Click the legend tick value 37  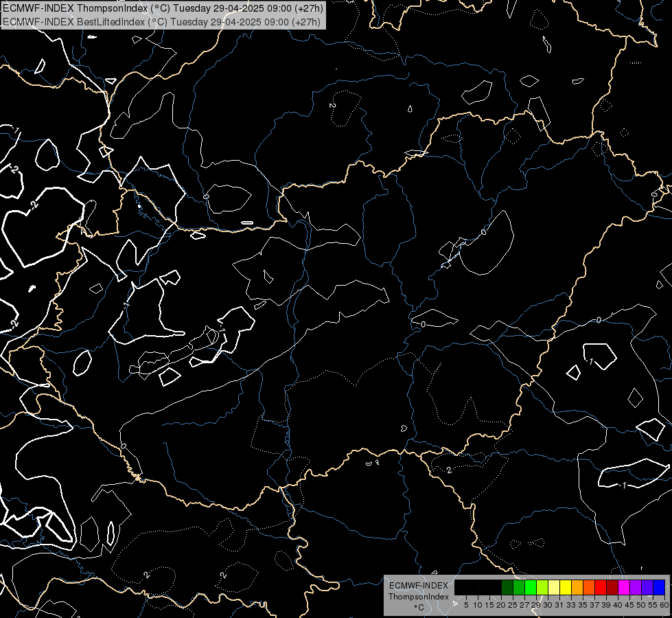click(x=594, y=605)
